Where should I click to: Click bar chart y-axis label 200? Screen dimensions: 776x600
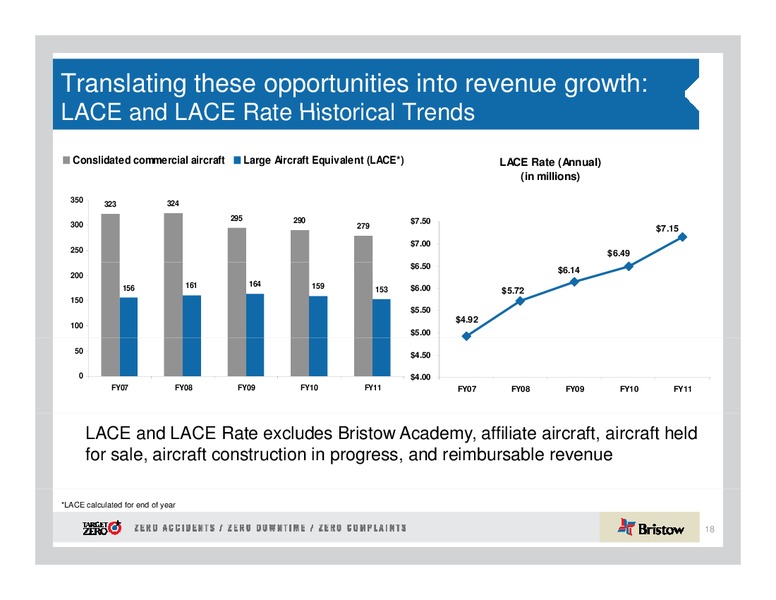point(77,276)
